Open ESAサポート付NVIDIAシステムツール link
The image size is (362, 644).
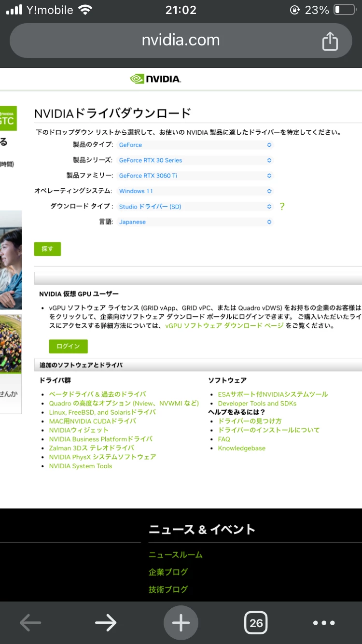[x=273, y=394]
